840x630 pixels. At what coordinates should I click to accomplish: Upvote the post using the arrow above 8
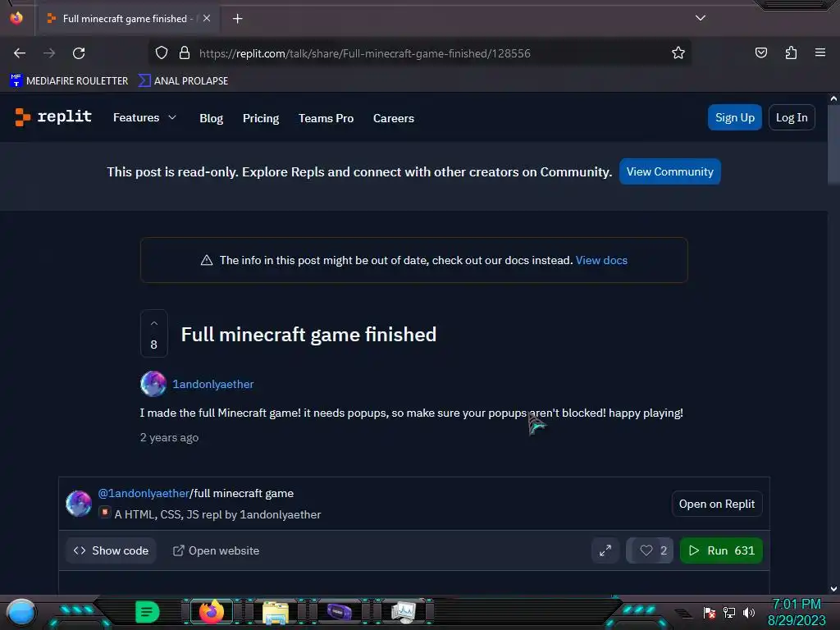153,323
